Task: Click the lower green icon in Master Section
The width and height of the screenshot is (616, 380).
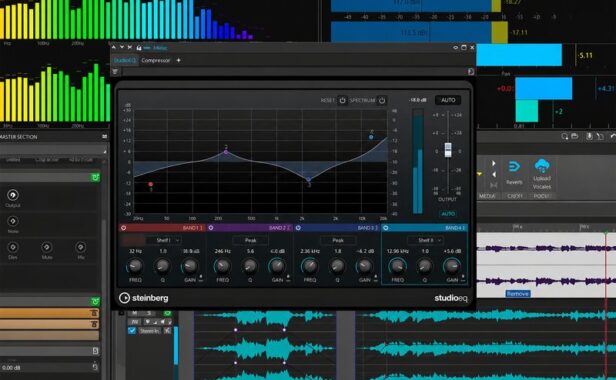Action: pos(95,301)
